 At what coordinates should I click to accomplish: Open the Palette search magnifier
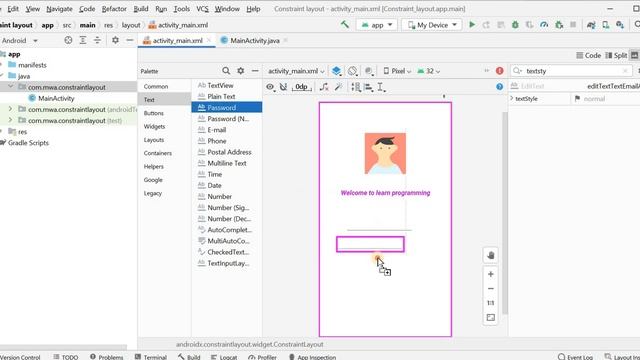226,71
